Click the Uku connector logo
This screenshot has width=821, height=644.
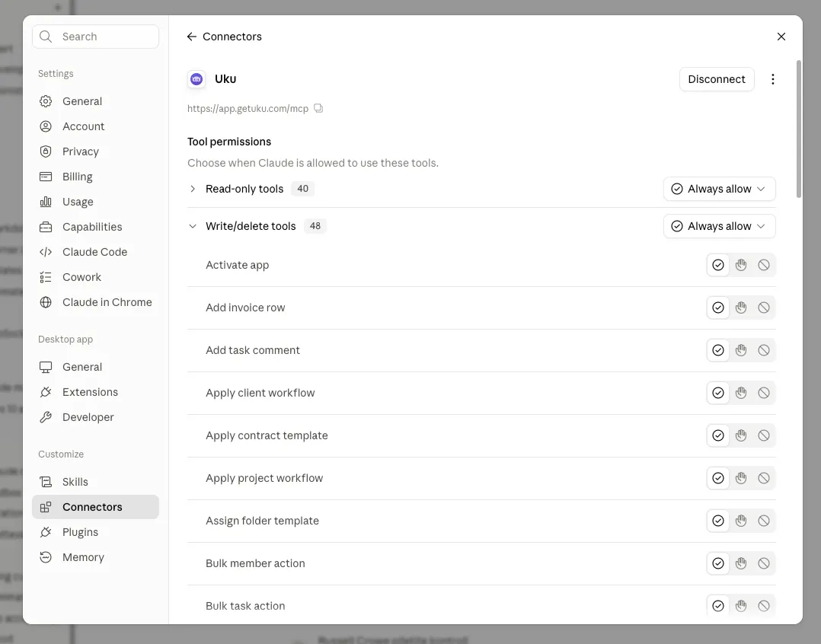pos(196,79)
